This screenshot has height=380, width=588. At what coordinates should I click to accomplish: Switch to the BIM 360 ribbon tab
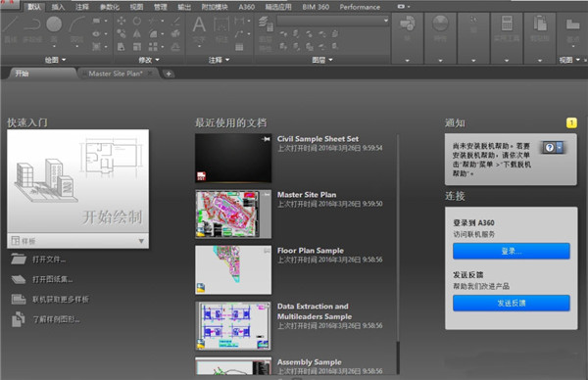tap(316, 7)
